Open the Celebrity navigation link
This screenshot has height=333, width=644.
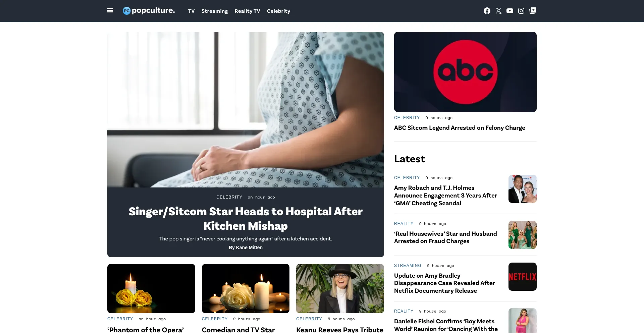point(278,11)
